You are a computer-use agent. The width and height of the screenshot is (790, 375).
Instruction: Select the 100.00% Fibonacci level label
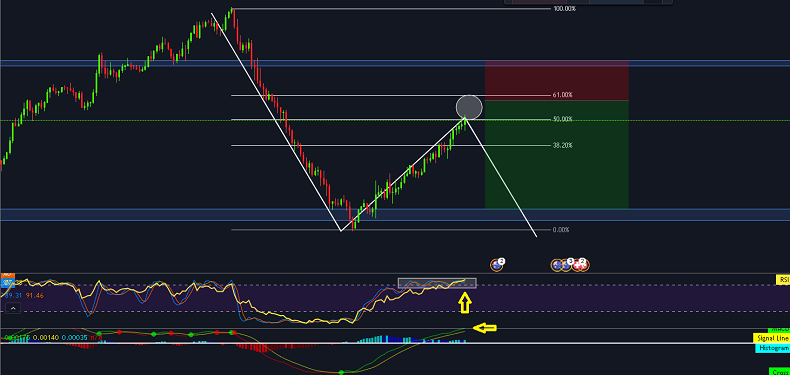tap(564, 9)
